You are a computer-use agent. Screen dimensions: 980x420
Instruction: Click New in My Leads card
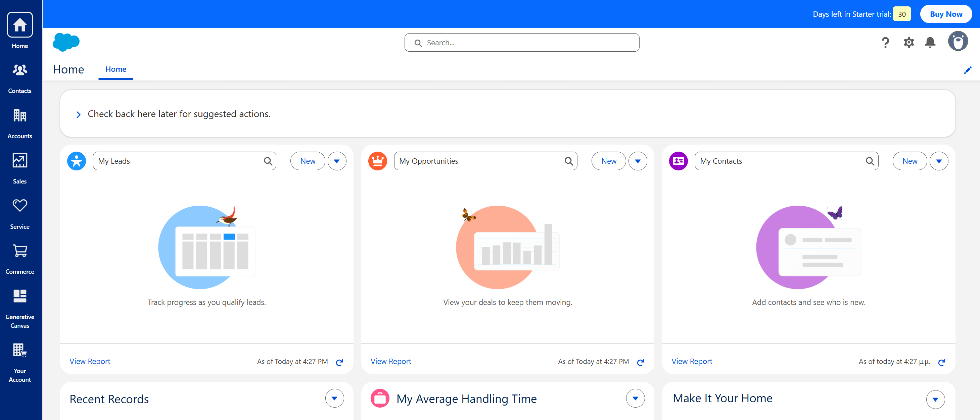308,161
